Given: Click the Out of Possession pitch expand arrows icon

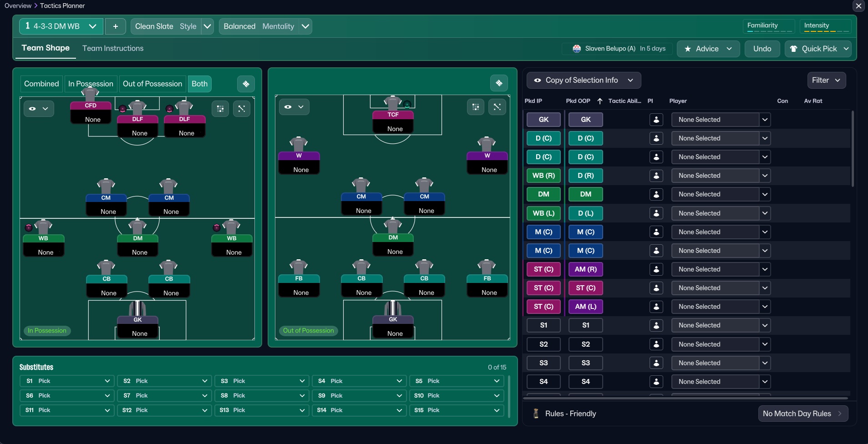Looking at the screenshot, I should pyautogui.click(x=497, y=107).
